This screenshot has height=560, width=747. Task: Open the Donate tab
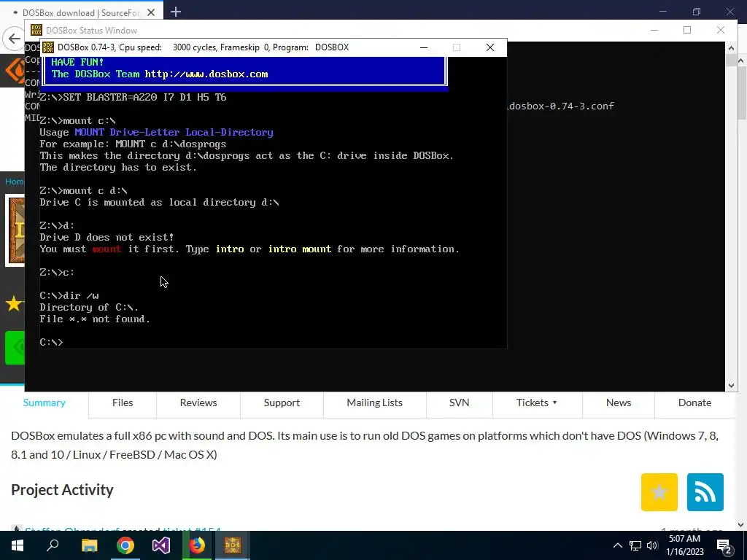pos(694,402)
